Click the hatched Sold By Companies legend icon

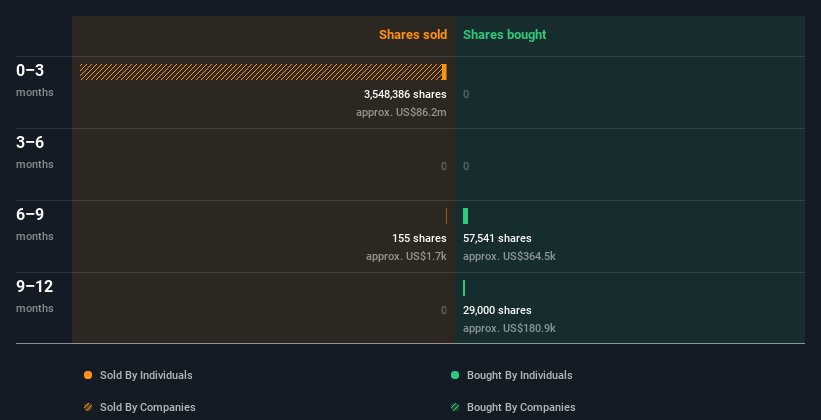point(88,407)
